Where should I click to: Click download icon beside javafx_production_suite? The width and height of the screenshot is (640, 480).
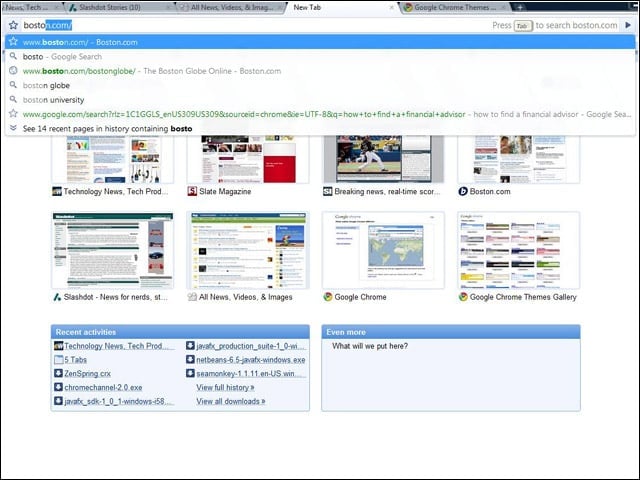(x=190, y=345)
